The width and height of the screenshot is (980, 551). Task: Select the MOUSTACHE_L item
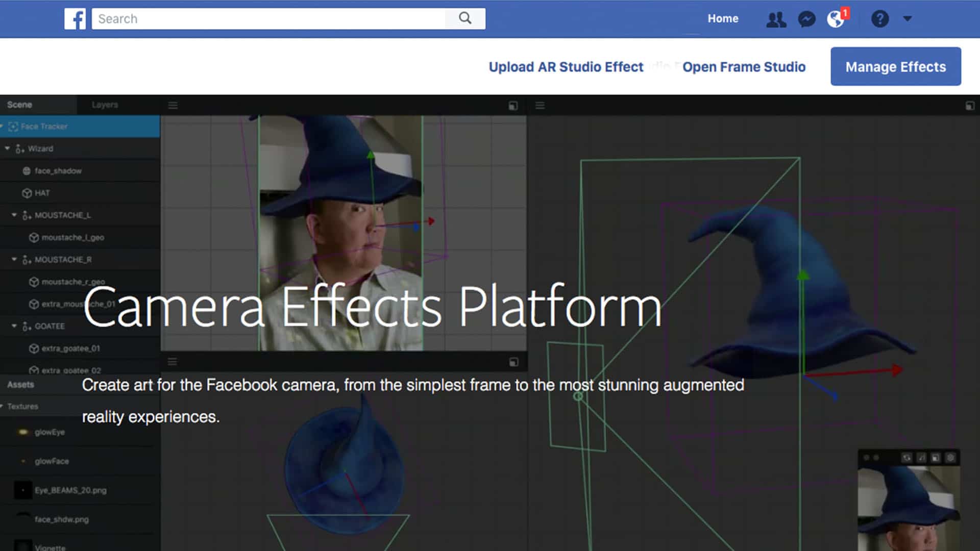point(63,215)
